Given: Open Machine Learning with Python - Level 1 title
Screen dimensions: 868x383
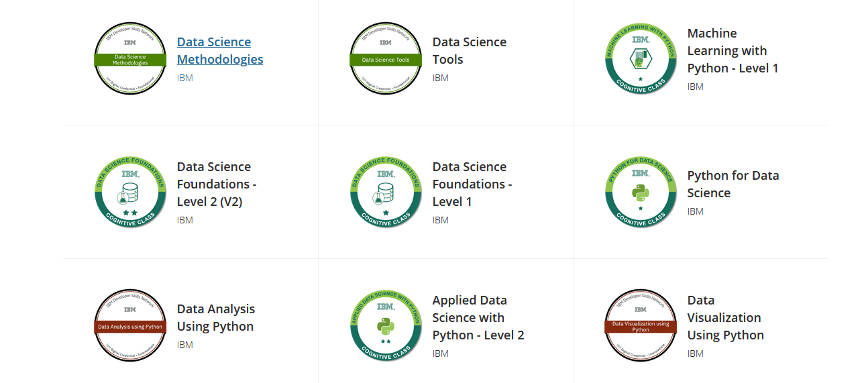Looking at the screenshot, I should (x=732, y=51).
